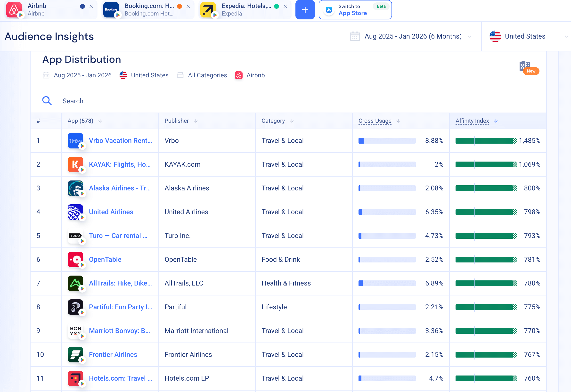Click the plus button to add app
The image size is (571, 392).
coord(305,10)
